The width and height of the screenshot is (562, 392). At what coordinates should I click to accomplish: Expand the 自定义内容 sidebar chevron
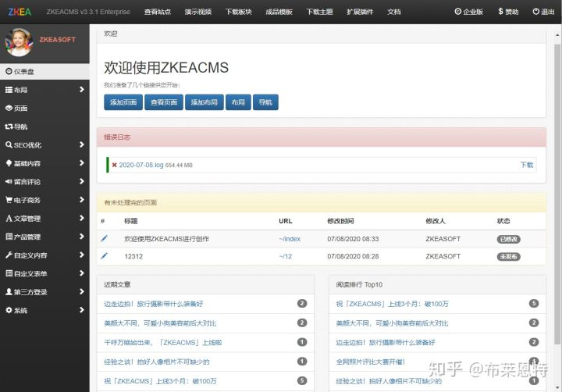coord(82,255)
